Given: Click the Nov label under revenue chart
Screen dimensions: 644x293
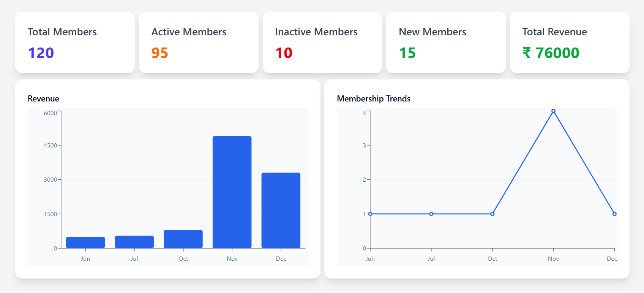Looking at the screenshot, I should point(232,259).
